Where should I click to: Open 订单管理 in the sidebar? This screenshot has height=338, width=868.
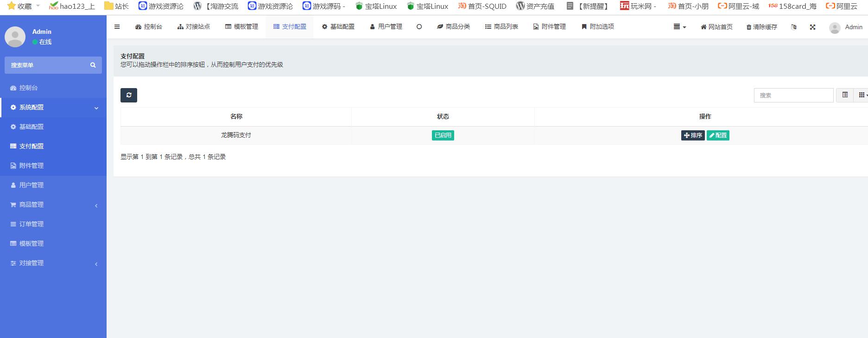[32, 224]
